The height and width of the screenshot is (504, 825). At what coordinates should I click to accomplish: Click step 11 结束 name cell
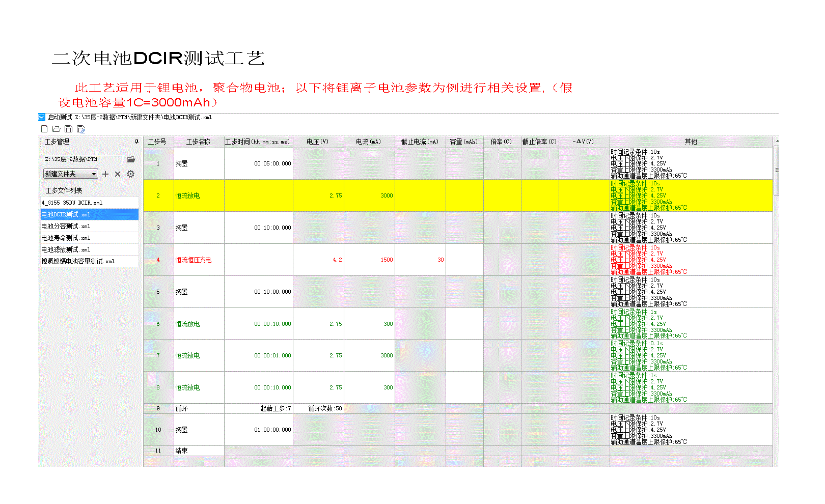(x=199, y=451)
